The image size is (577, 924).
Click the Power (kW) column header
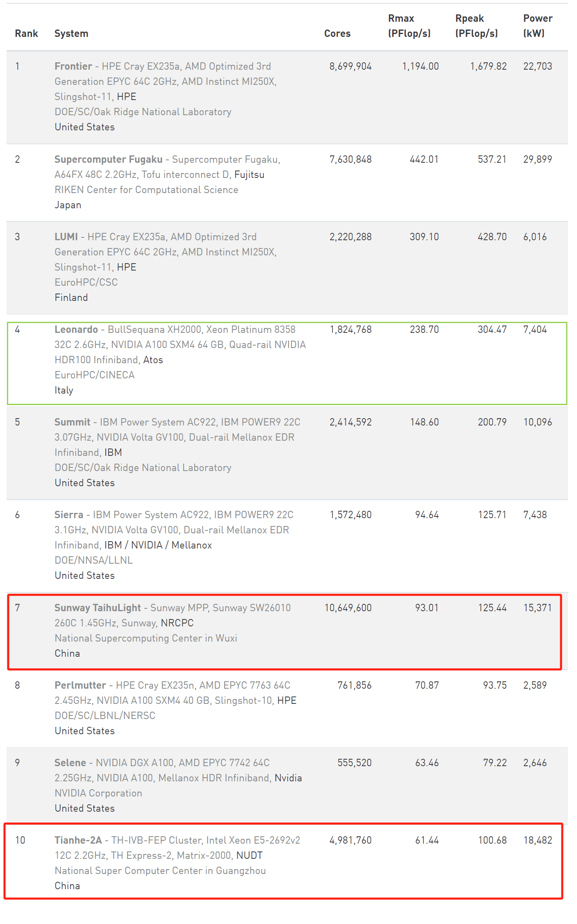[538, 26]
